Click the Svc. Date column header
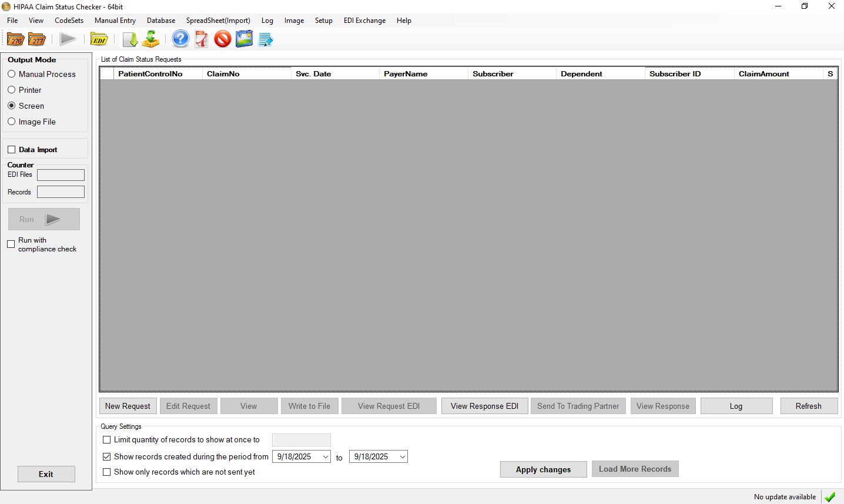This screenshot has width=844, height=504. click(336, 73)
